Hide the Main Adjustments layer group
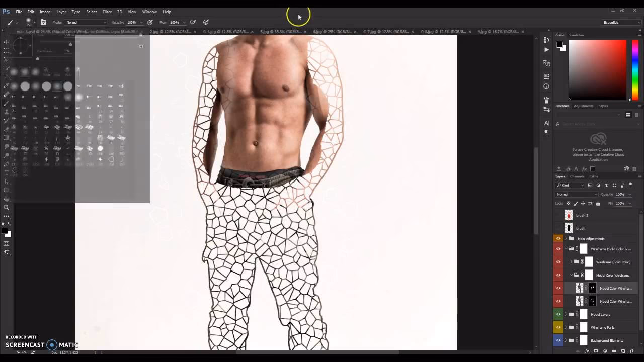 coord(558,238)
